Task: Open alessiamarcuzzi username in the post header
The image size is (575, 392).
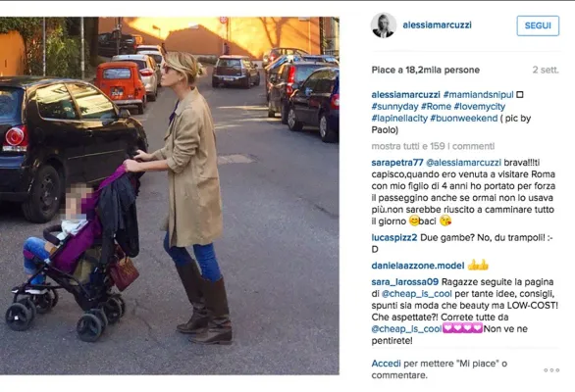Action: click(x=437, y=24)
